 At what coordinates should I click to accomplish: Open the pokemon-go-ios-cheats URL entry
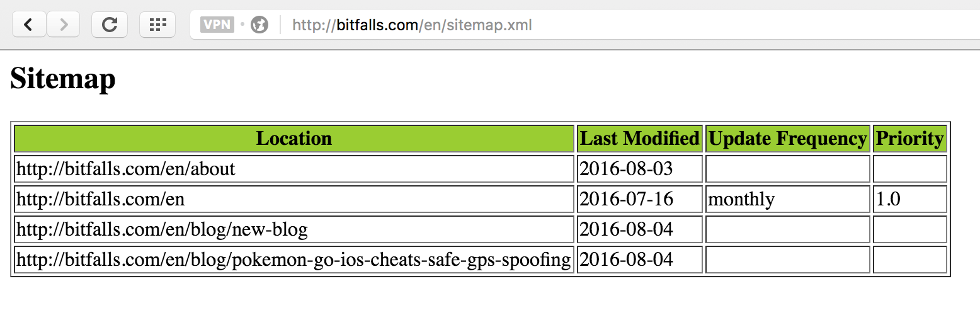(293, 260)
